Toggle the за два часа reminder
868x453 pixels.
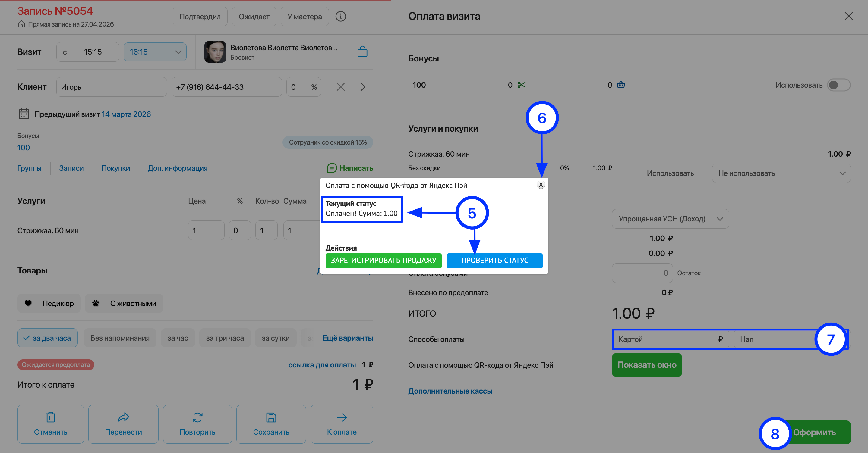coord(48,338)
